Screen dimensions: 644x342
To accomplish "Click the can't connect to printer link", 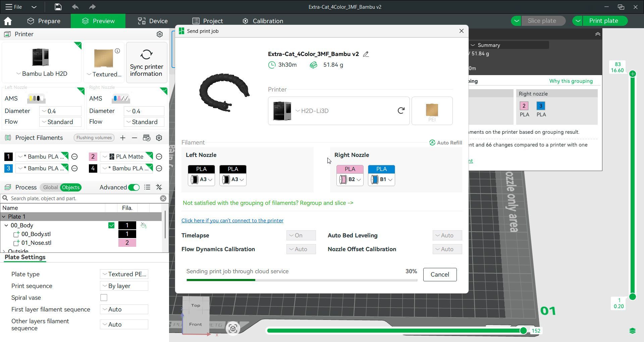I will (x=232, y=221).
